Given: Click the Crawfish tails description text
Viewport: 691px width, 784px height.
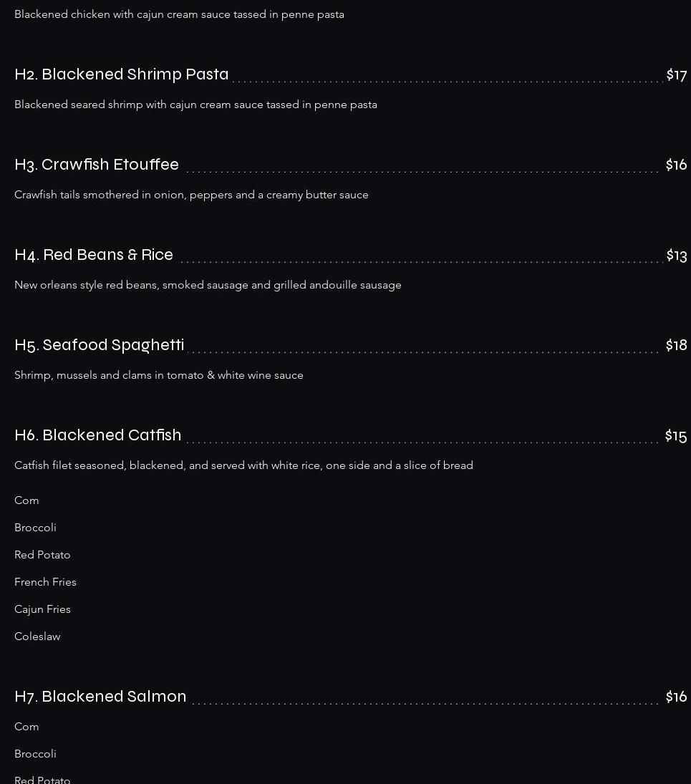Looking at the screenshot, I should coord(191,195).
